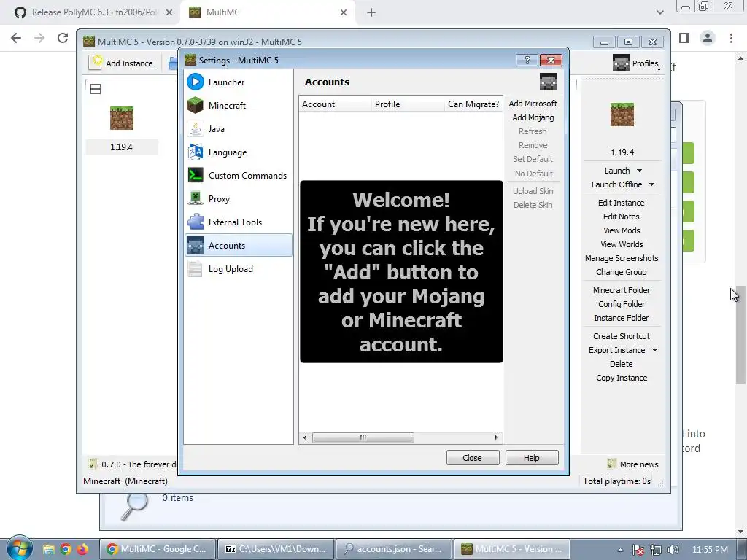This screenshot has width=747, height=560.
Task: Click Add Microsoft account button
Action: click(x=533, y=104)
